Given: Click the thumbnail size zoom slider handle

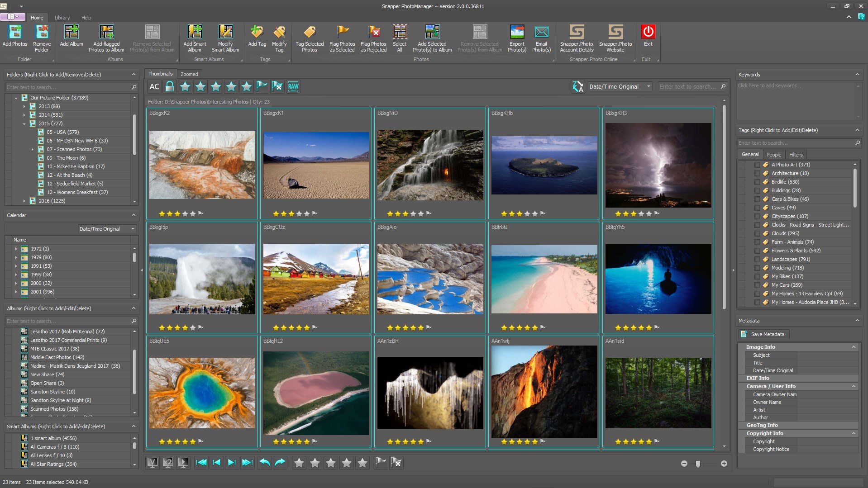Looking at the screenshot, I should coord(698,464).
